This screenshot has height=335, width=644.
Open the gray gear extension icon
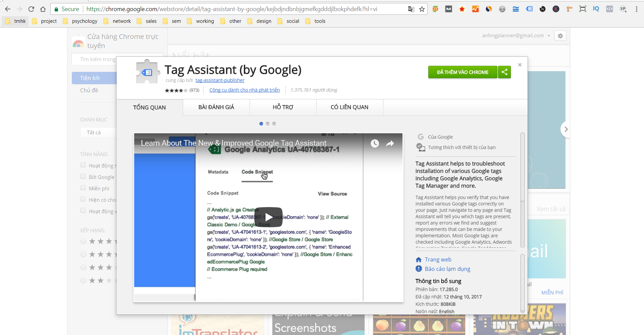tap(502, 9)
